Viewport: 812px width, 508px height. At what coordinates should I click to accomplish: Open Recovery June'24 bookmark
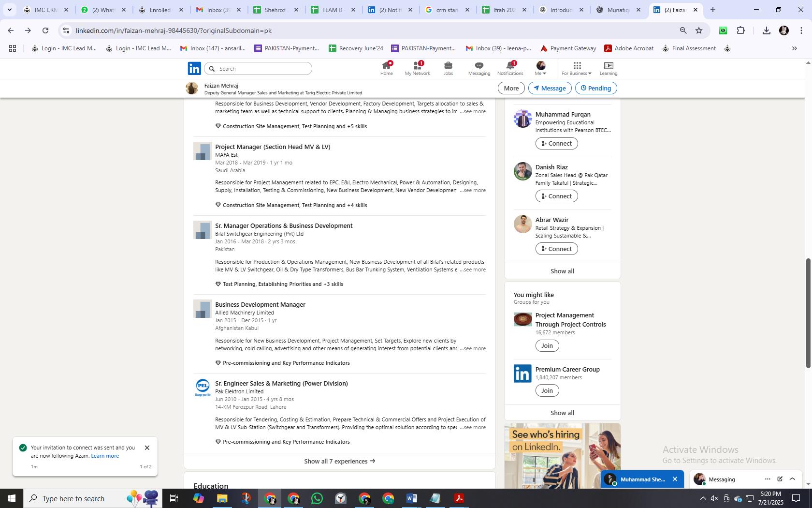[x=356, y=48]
